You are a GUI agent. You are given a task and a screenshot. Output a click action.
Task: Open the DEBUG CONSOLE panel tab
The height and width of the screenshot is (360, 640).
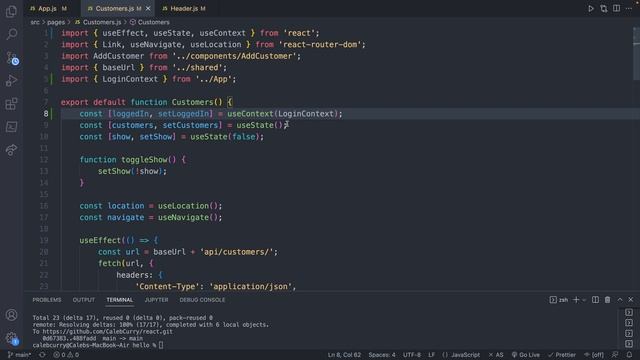pos(202,300)
